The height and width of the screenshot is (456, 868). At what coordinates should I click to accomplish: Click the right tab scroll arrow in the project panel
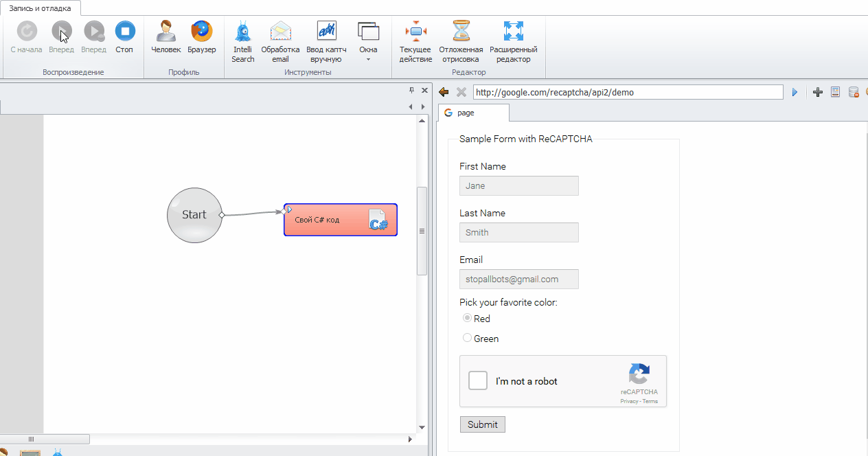423,106
